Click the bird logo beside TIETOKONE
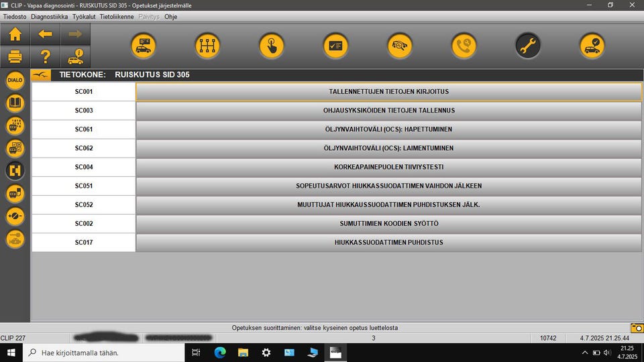Screen dimensions: 644x362 pyautogui.click(x=41, y=74)
